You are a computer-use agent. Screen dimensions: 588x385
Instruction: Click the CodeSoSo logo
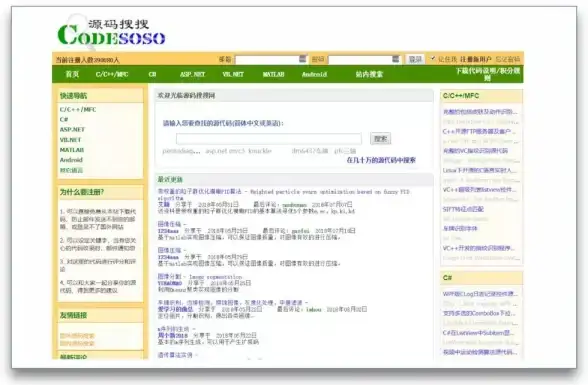[111, 33]
